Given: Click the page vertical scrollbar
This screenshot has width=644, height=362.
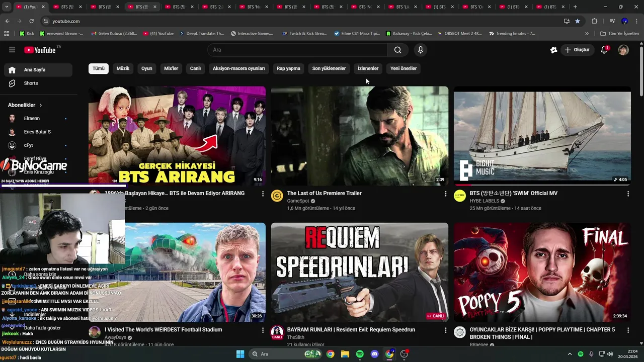Looking at the screenshot, I should point(641,70).
